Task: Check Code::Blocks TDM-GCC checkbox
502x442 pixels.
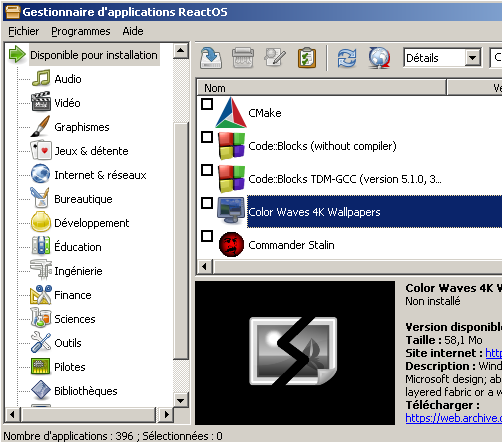Action: 207,170
